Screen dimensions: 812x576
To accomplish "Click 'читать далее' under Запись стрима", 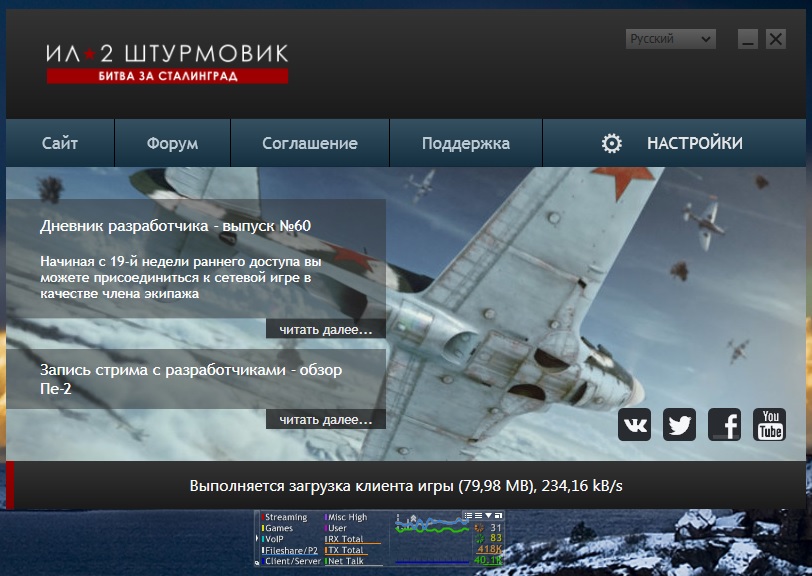I will pos(326,420).
